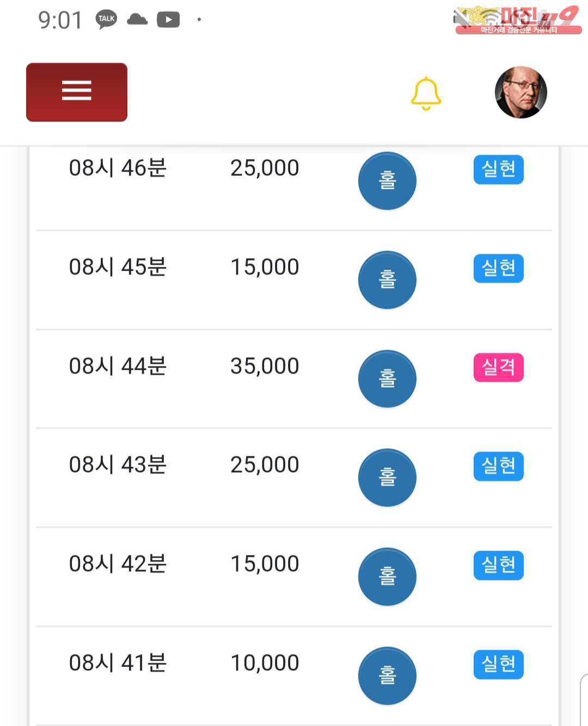Tap the 실현 badge for 08시 45분
The width and height of the screenshot is (588, 726).
point(498,269)
